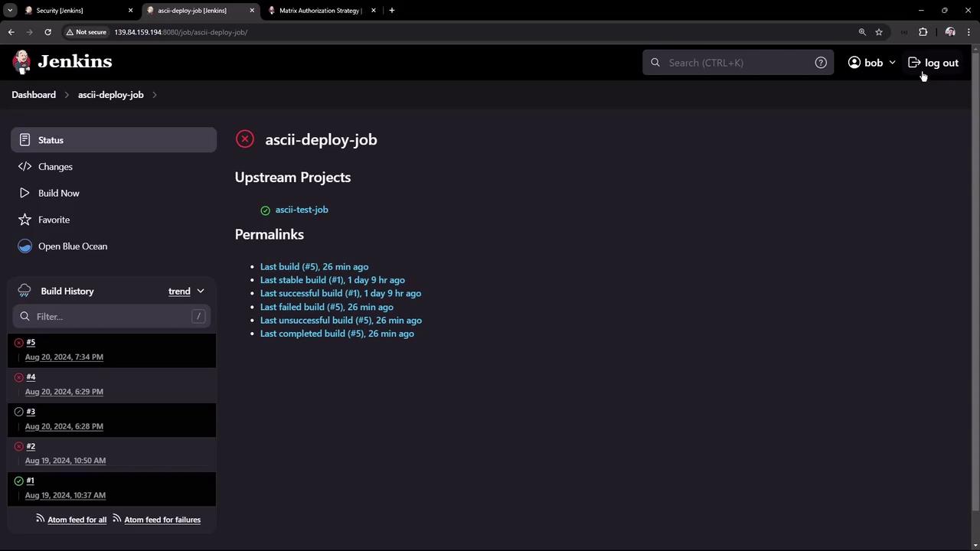Click the bob user avatar icon

(x=854, y=63)
